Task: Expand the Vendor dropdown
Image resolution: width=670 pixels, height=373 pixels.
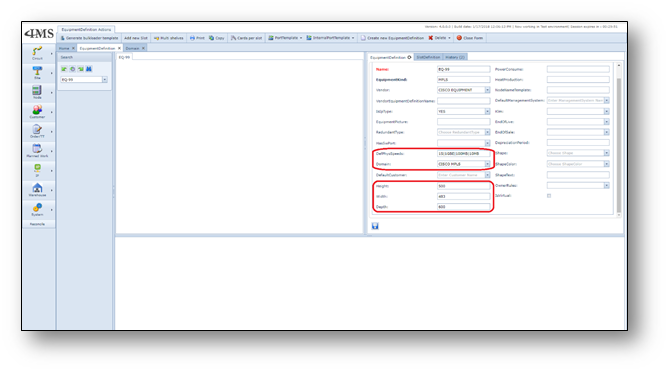Action: [x=487, y=90]
